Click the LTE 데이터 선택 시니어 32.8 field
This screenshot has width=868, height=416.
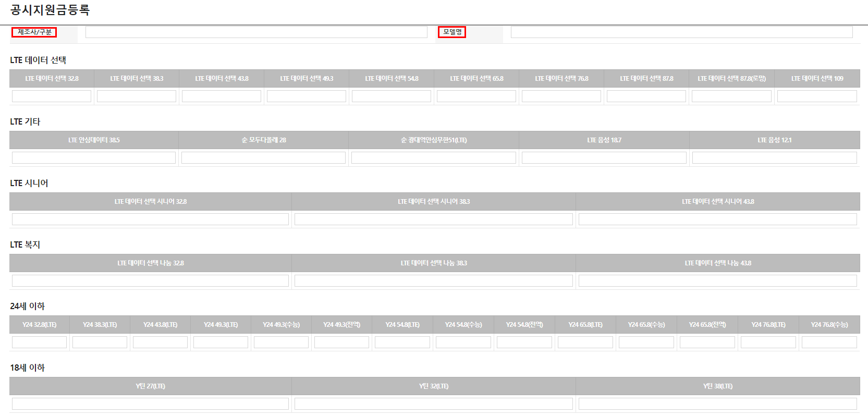pos(150,219)
